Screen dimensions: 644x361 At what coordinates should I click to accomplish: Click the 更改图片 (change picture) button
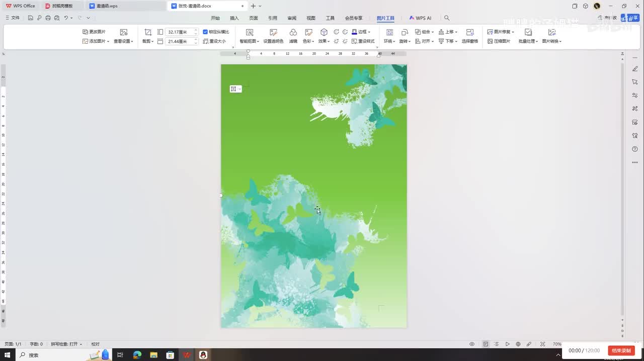coord(94,32)
